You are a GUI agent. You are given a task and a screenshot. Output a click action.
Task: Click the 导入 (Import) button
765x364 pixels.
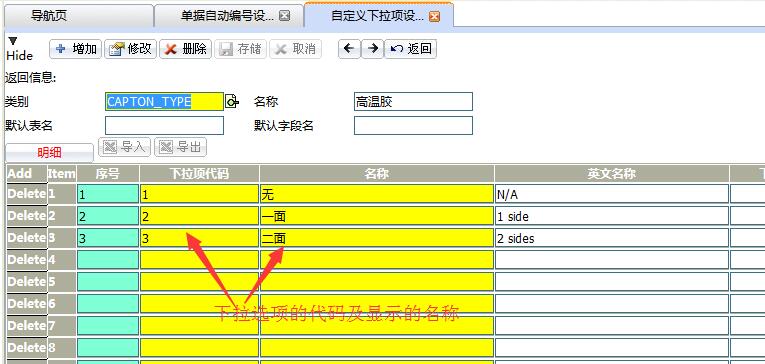tap(124, 147)
